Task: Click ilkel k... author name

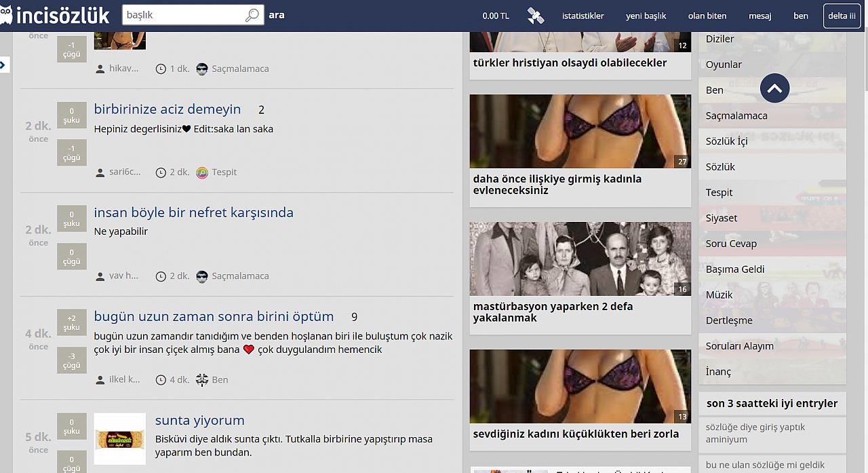Action: pos(125,380)
